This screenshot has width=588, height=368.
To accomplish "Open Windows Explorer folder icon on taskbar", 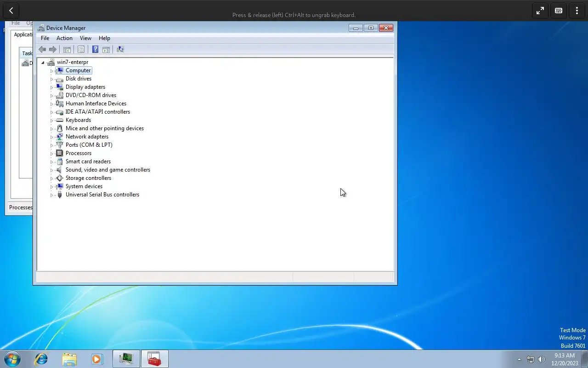I will click(x=69, y=359).
